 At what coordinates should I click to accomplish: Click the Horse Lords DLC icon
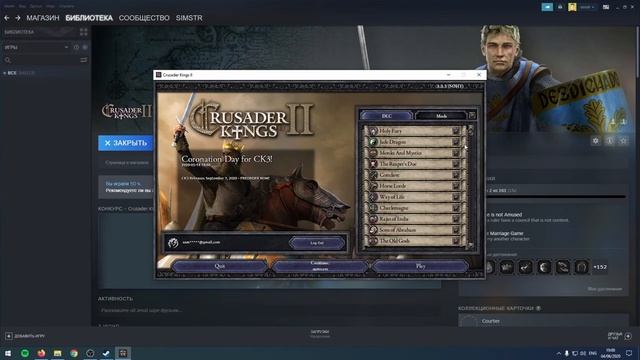click(x=373, y=186)
